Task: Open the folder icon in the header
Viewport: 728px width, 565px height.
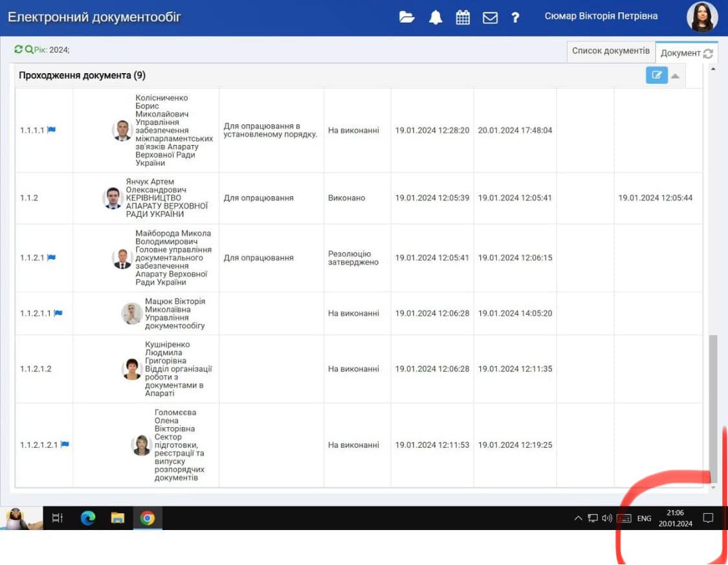Action: coord(407,17)
